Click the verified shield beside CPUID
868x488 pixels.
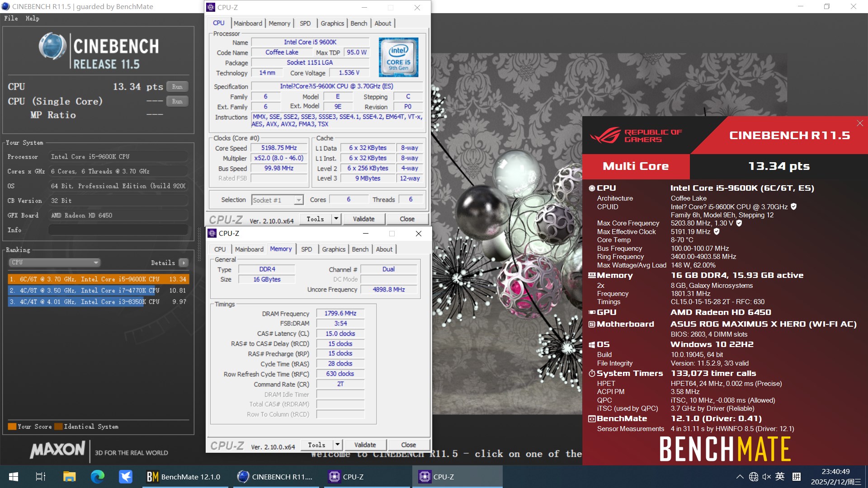(793, 206)
